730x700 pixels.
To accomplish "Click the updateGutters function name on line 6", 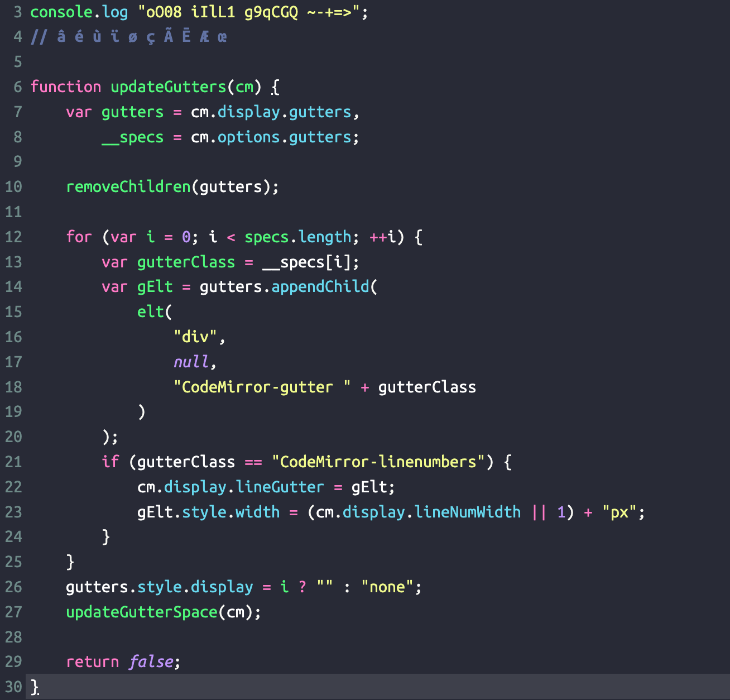I will (x=169, y=87).
